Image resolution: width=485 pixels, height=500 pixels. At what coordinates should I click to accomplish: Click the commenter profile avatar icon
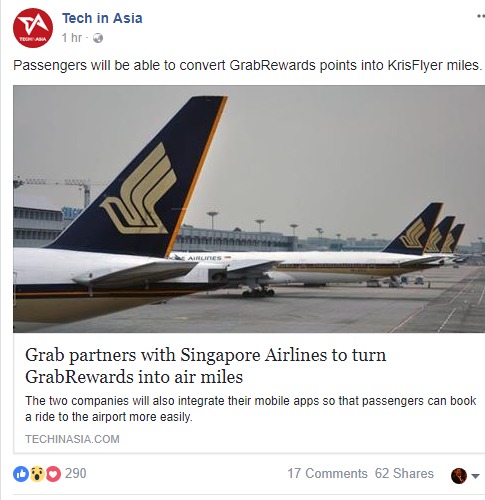[459, 476]
